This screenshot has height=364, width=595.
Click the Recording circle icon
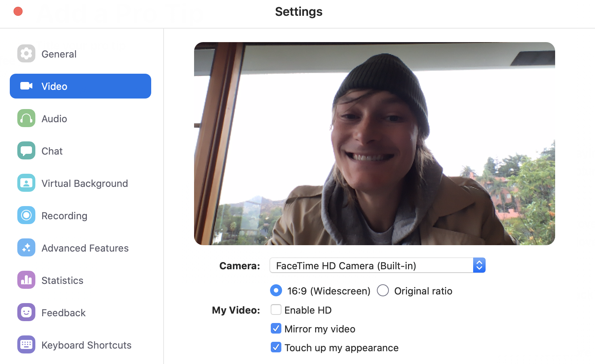26,215
